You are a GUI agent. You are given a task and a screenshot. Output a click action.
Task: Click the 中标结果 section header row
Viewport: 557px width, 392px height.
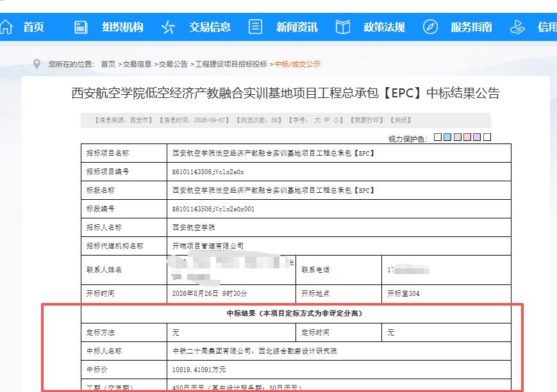pos(296,313)
